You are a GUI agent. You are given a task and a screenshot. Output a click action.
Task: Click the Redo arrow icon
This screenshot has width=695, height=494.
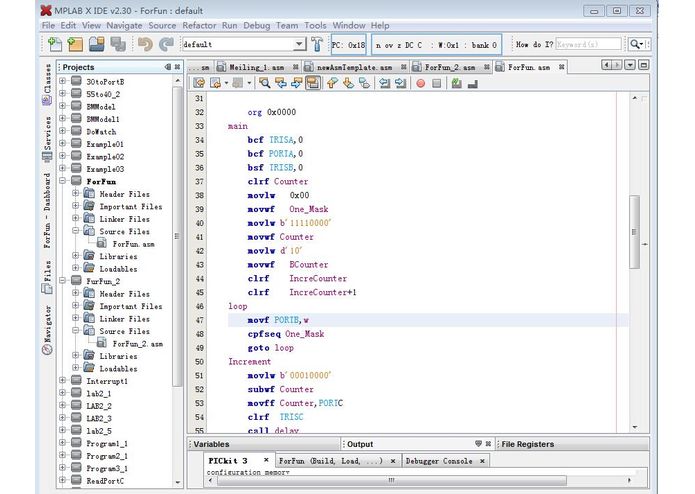[166, 44]
